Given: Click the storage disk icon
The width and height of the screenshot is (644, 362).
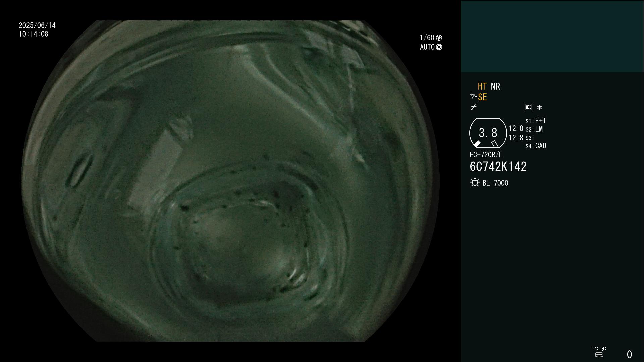Looking at the screenshot, I should click(x=599, y=355).
